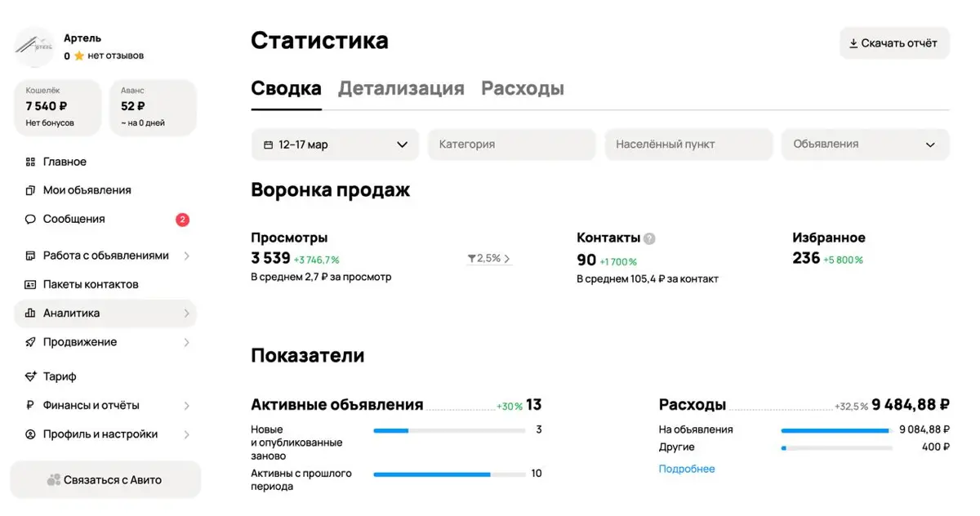Click the Работа с объявлениями icon
Image resolution: width=980 pixels, height=516 pixels.
pos(30,256)
